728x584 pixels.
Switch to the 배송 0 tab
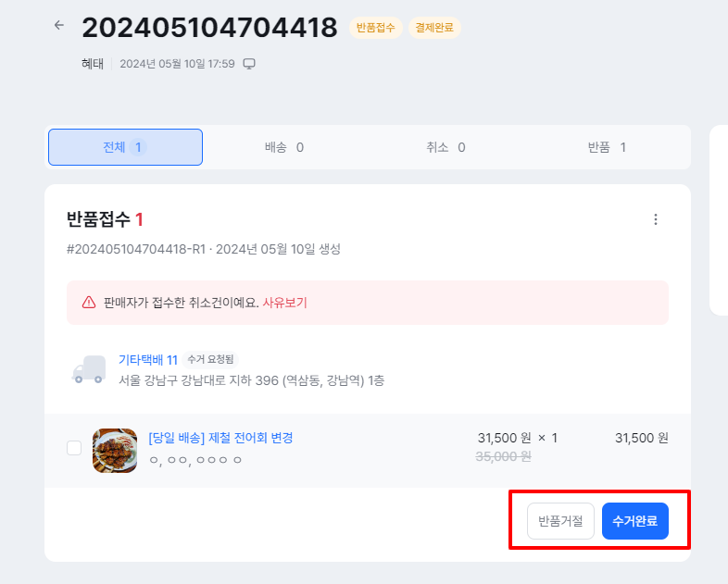click(x=284, y=147)
